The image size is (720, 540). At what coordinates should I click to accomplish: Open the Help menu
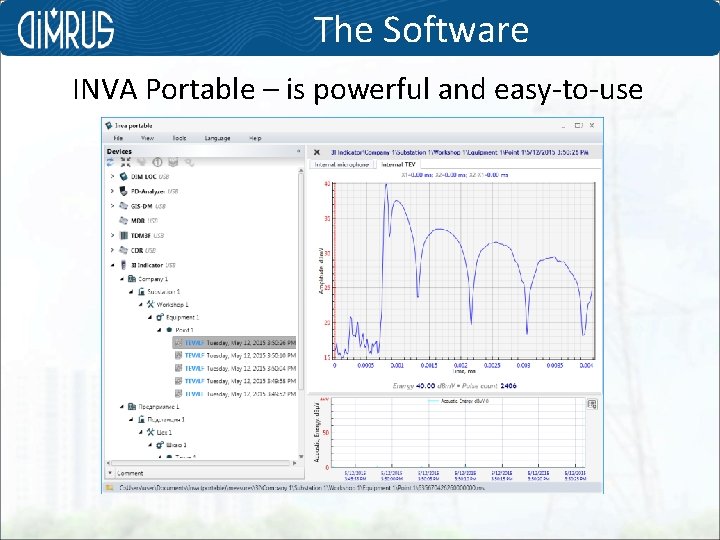[255, 138]
